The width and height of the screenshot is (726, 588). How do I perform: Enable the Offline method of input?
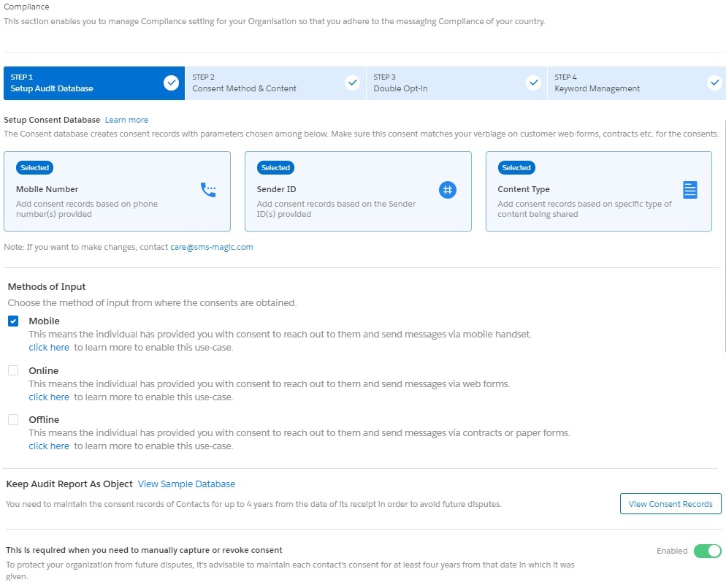(x=12, y=419)
